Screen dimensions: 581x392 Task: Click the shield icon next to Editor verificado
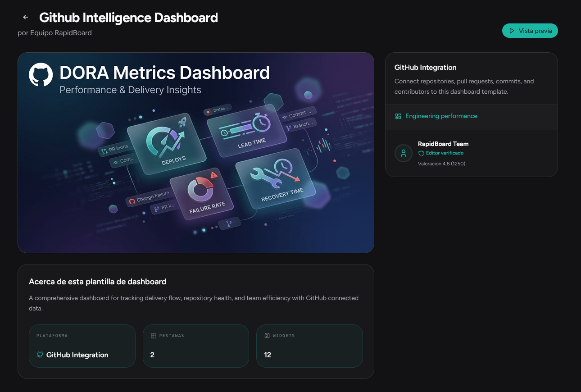point(421,153)
